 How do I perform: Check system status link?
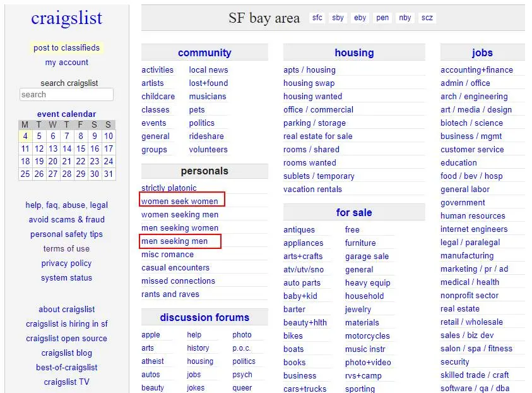tap(66, 278)
